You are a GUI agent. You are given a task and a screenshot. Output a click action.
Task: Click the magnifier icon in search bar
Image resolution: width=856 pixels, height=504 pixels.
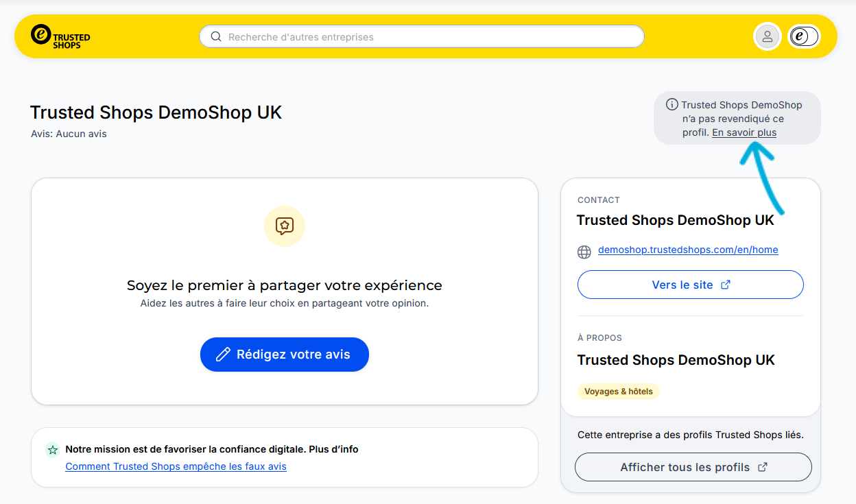pyautogui.click(x=216, y=37)
